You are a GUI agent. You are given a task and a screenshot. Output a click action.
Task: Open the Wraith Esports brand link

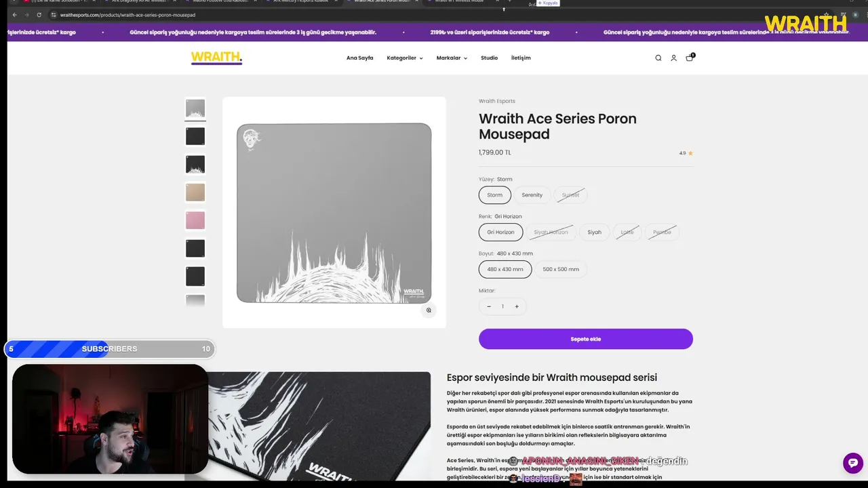(497, 101)
